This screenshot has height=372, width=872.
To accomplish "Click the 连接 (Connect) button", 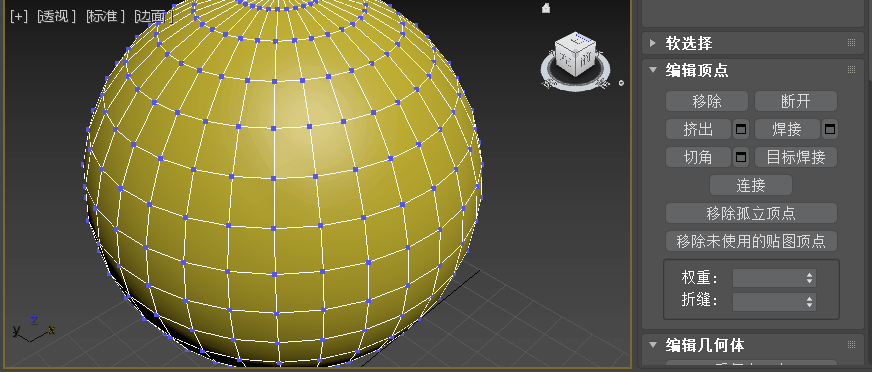I will pos(751,185).
